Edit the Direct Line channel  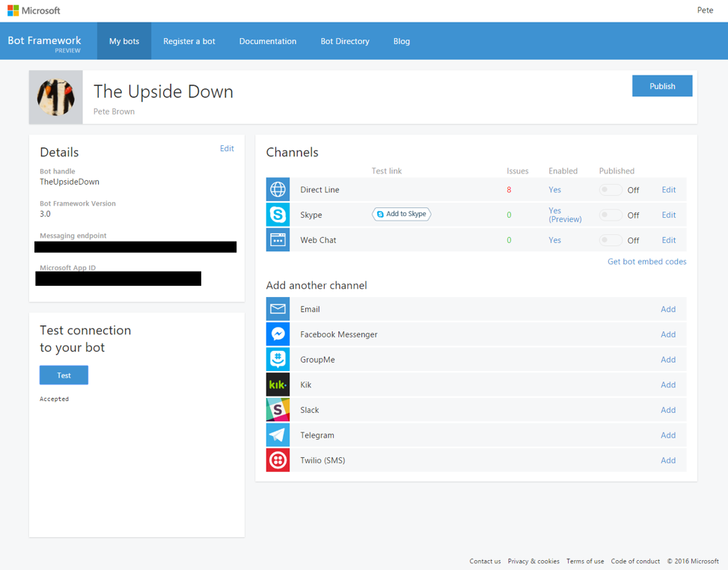pyautogui.click(x=669, y=189)
